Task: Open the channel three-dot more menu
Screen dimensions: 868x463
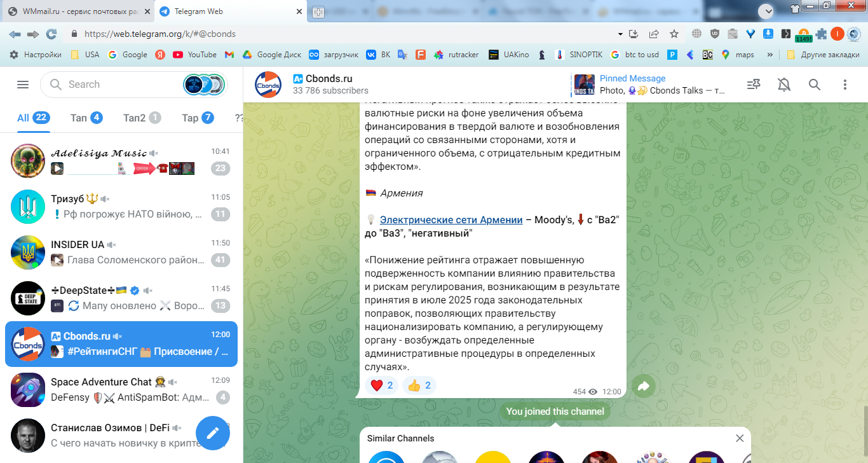Action: (845, 85)
